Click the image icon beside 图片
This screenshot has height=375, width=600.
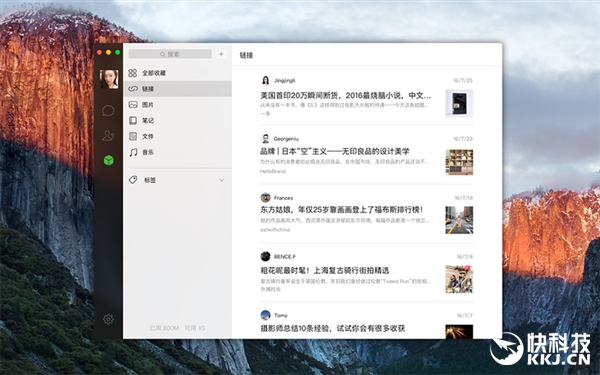[133, 104]
